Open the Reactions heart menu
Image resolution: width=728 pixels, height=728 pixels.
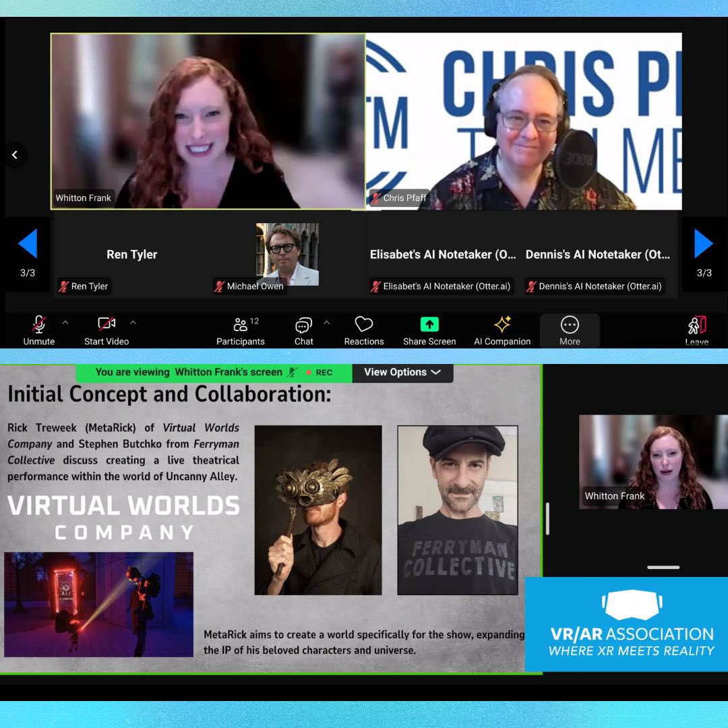click(364, 331)
